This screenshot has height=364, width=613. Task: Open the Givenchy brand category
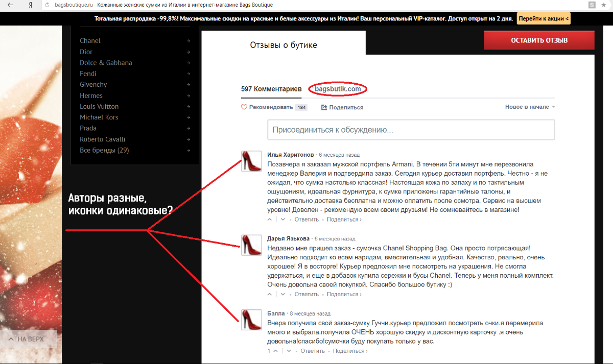click(93, 85)
